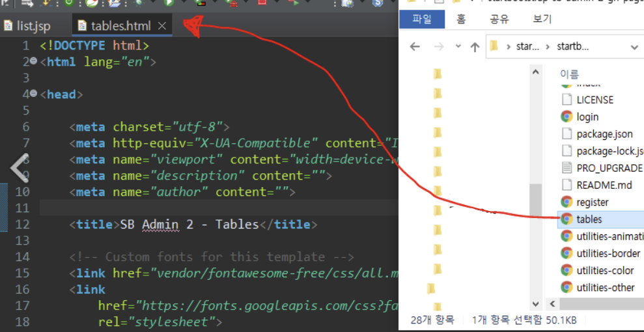Click Explorer's forward arrow
This screenshot has width=644, height=332.
(439, 46)
